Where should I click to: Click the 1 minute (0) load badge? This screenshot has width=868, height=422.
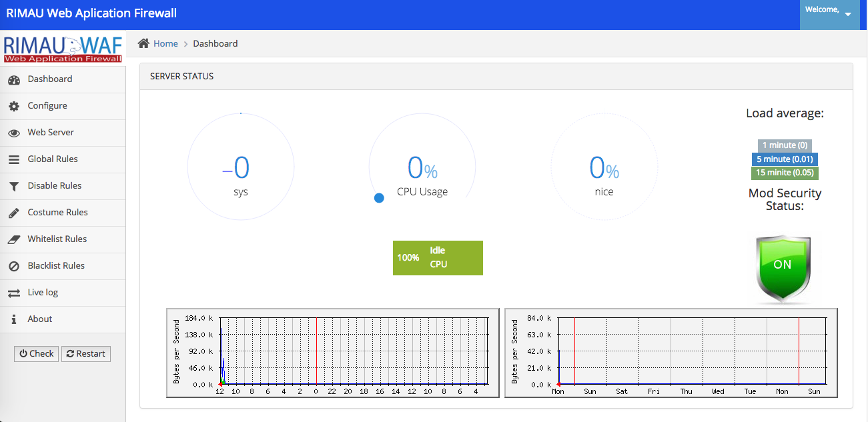[785, 145]
